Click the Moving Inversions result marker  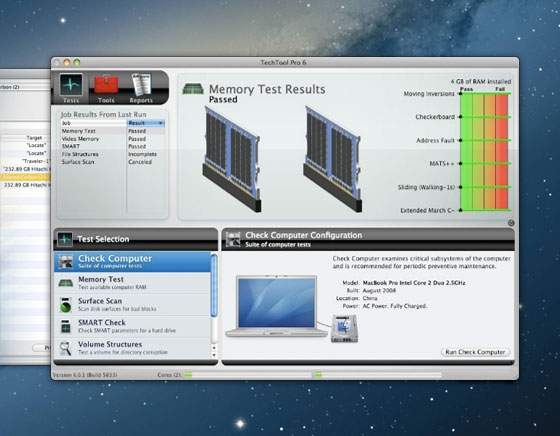coord(460,94)
